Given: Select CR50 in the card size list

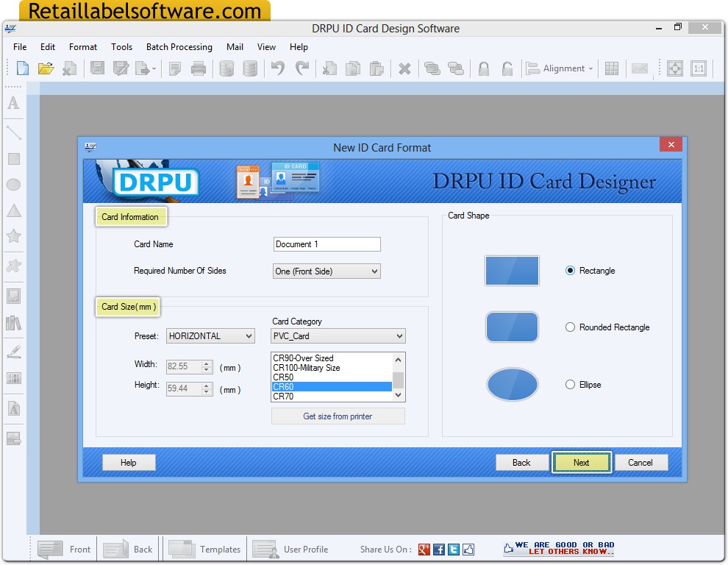Looking at the screenshot, I should [332, 377].
